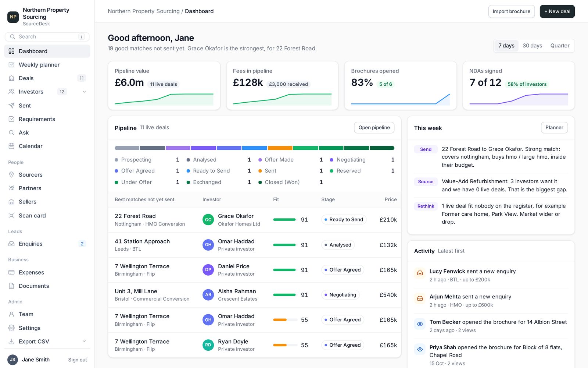
Task: Click Grace Okafor's fit progress bar
Action: 285,220
